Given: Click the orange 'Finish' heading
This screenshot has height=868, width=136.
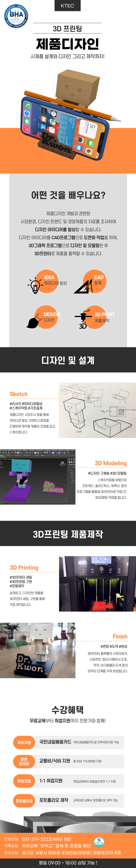Looking at the screenshot, I should coord(120,636).
